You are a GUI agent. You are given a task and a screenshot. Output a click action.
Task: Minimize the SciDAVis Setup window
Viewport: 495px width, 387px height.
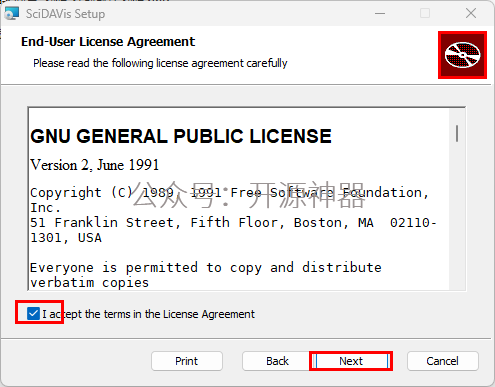click(380, 14)
